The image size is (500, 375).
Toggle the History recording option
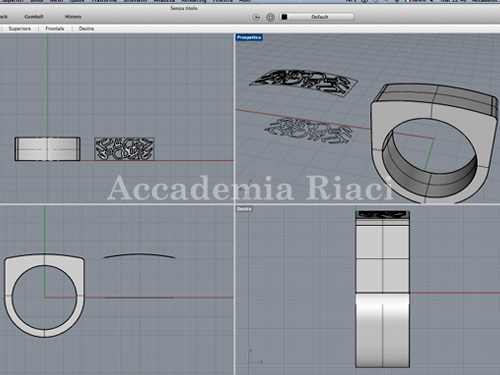pos(73,17)
